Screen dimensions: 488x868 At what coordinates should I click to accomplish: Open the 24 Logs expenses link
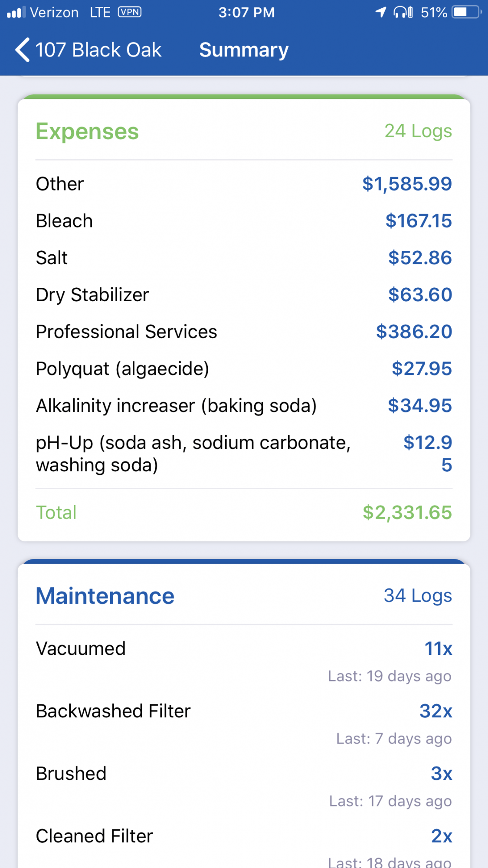(x=418, y=131)
